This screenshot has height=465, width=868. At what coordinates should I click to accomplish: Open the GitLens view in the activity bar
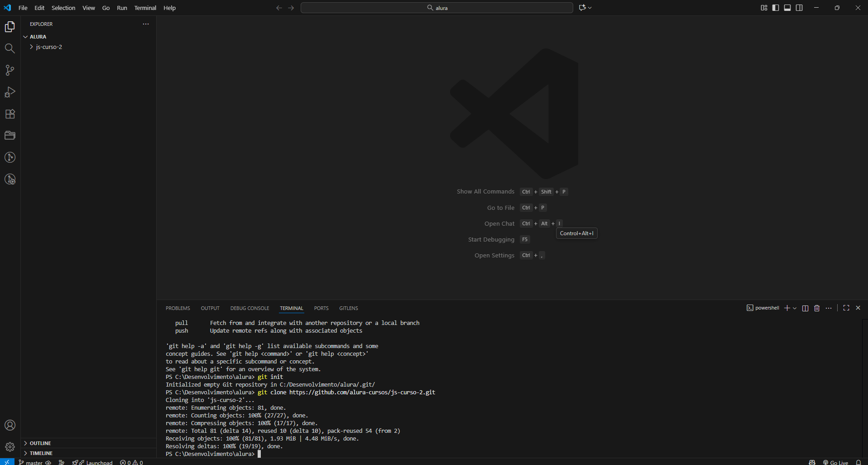tap(10, 157)
